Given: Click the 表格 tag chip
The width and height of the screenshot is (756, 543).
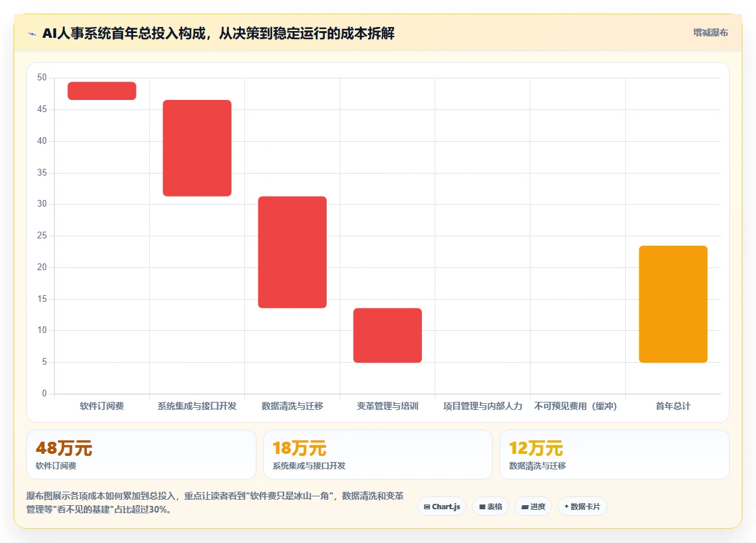Looking at the screenshot, I should pos(490,507).
